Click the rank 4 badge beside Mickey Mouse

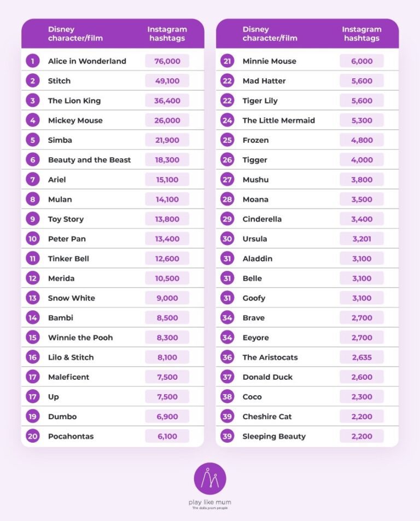pyautogui.click(x=33, y=120)
